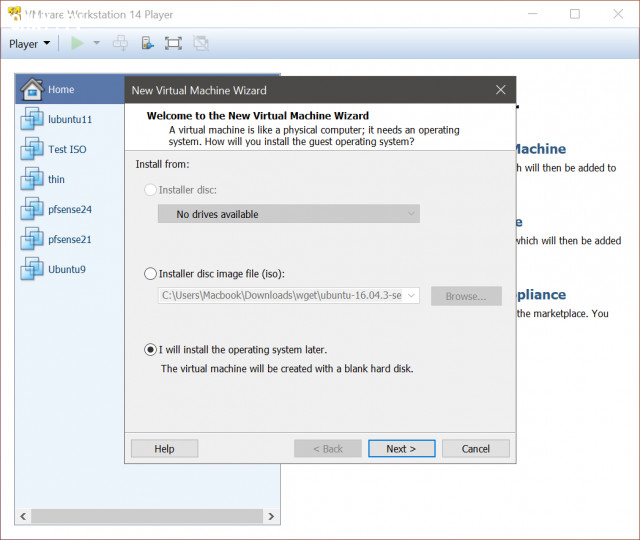Click the Unity mode toolbar icon

pos(201,43)
